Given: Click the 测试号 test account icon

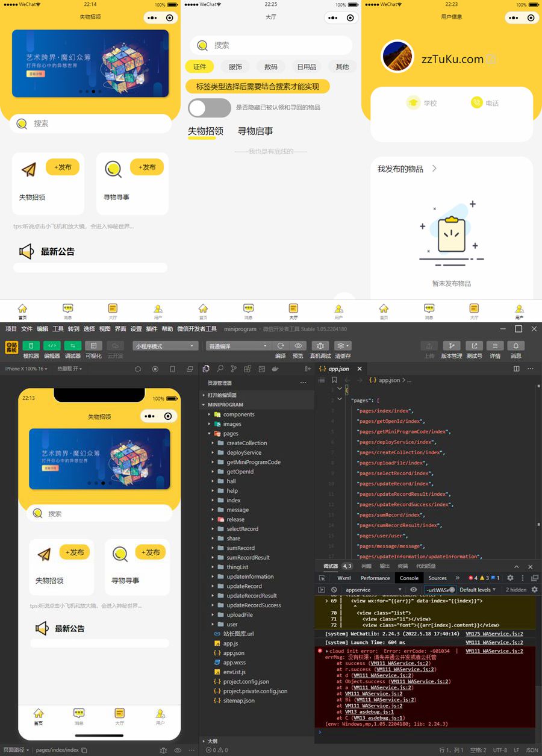Looking at the screenshot, I should (x=474, y=346).
